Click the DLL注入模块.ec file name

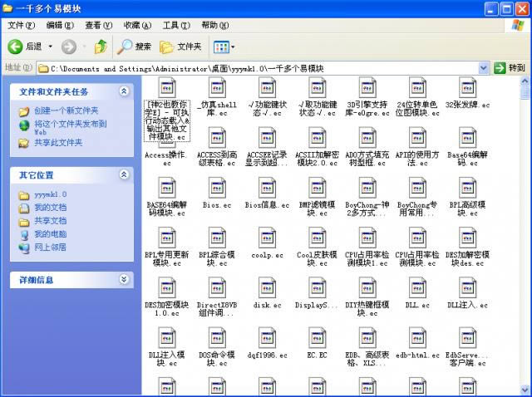click(167, 359)
